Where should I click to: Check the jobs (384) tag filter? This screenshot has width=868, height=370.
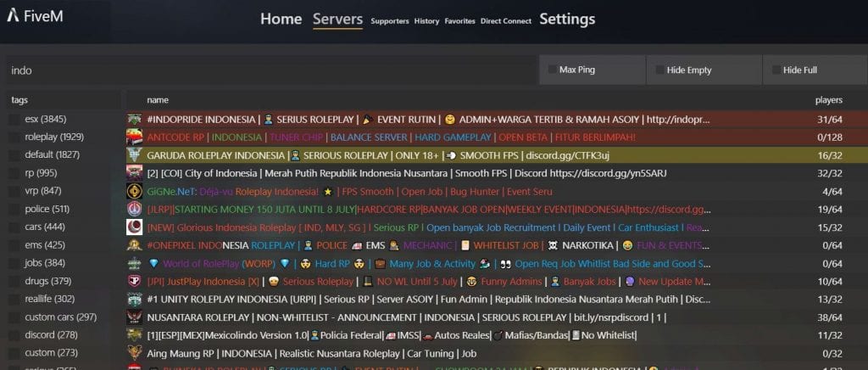pyautogui.click(x=14, y=263)
